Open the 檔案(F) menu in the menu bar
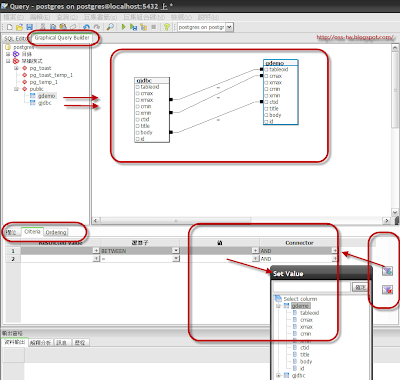The image size is (400, 380). [x=14, y=17]
